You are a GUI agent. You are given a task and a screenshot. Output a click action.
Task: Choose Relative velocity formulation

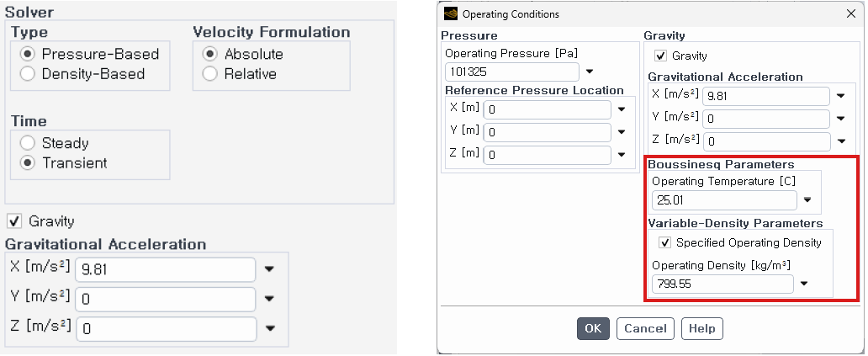pos(210,74)
